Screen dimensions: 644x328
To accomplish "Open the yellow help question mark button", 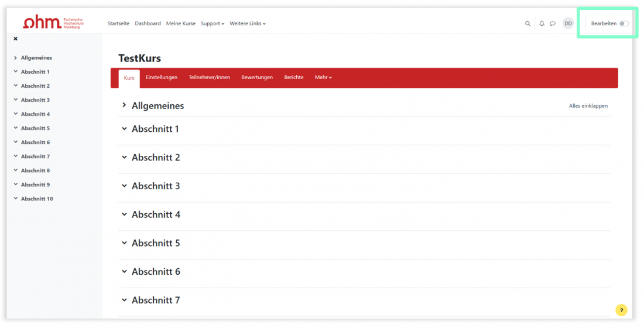I will click(621, 310).
